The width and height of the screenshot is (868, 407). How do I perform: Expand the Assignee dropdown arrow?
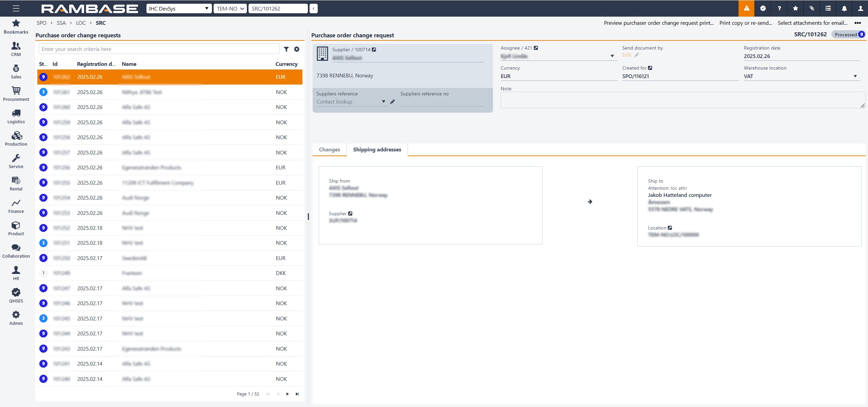[612, 56]
